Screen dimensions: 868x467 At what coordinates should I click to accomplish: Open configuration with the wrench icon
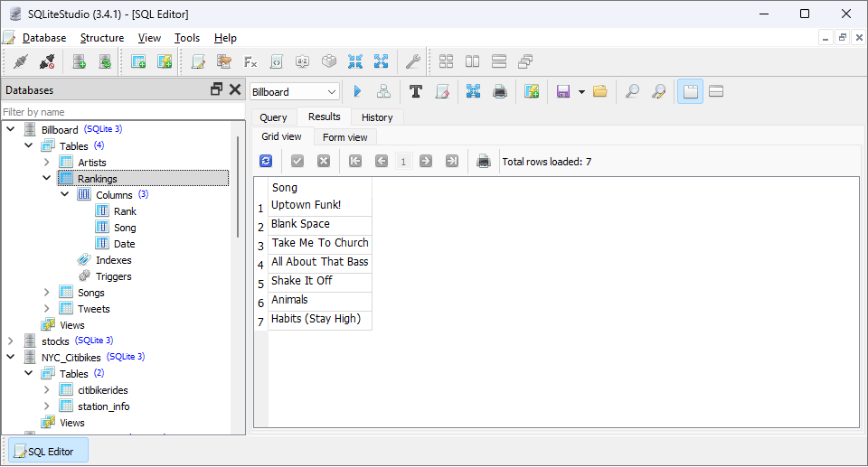tap(412, 61)
